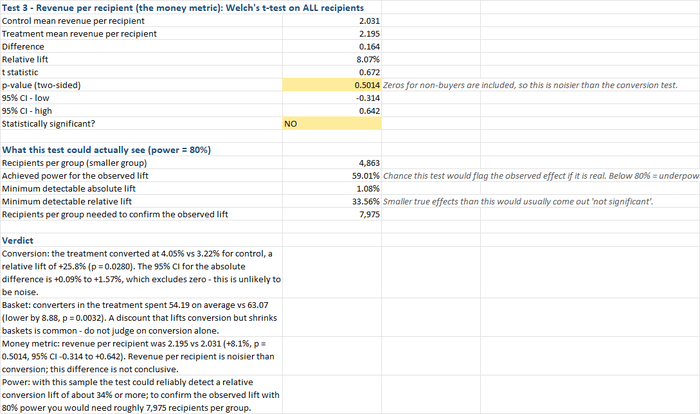Click the p-value (two-sided) label
Image resolution: width=700 pixels, height=414 pixels.
(42, 85)
